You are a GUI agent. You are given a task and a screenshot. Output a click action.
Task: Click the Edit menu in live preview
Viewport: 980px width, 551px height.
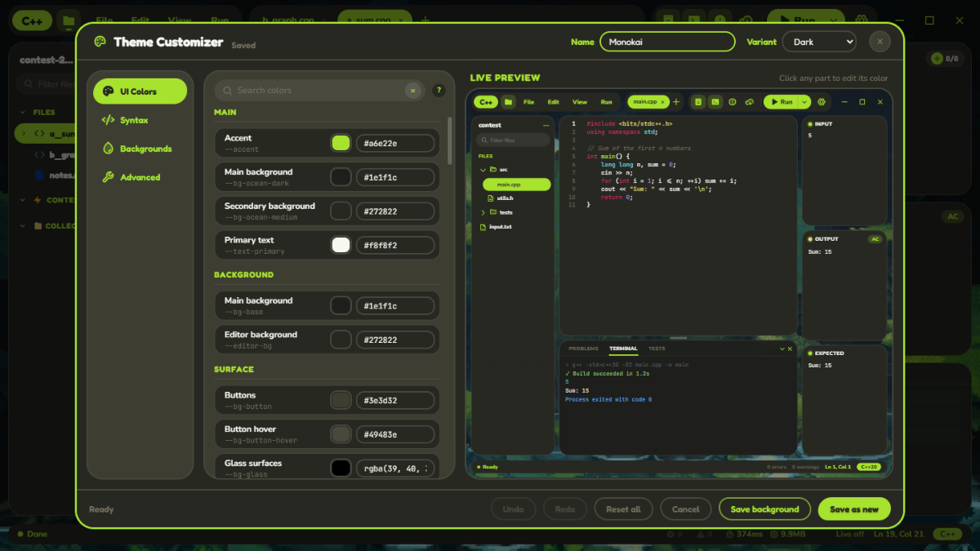pos(553,102)
